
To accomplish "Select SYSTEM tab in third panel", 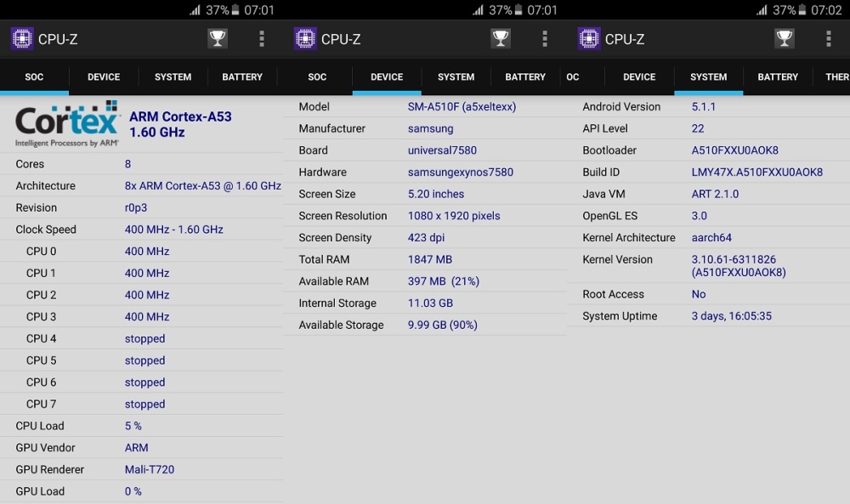I will pyautogui.click(x=709, y=77).
